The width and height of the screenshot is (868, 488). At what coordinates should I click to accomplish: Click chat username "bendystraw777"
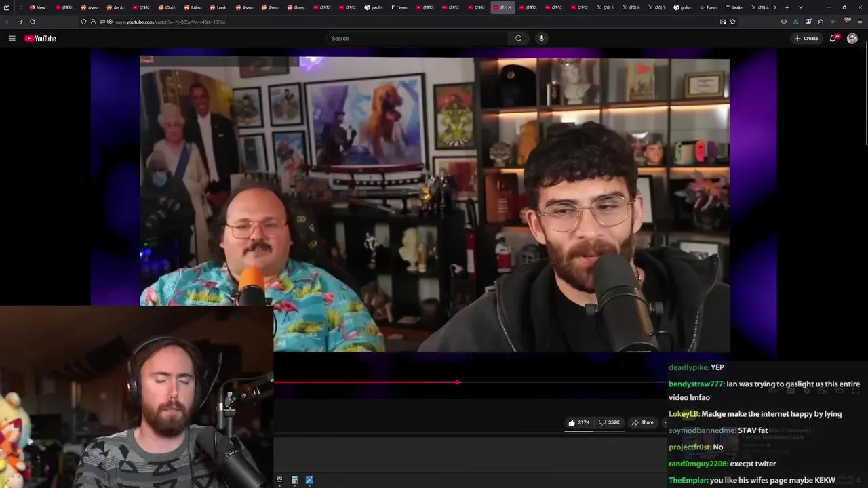(696, 384)
